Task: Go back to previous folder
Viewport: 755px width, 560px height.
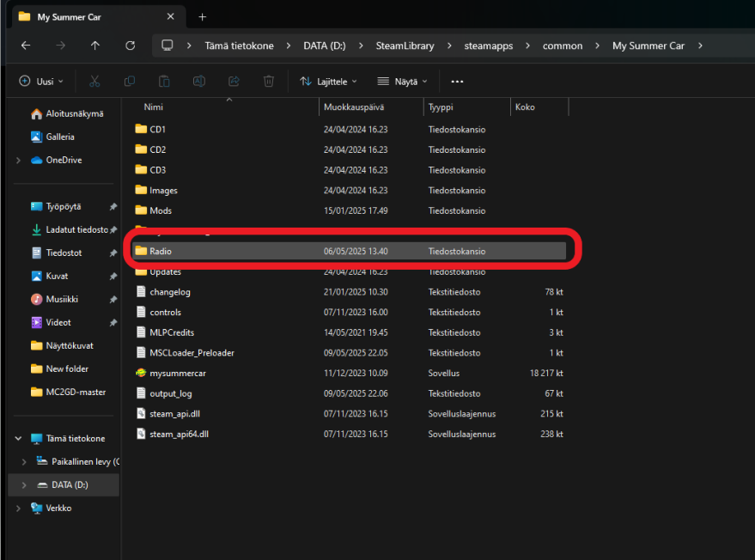Action: pyautogui.click(x=26, y=46)
